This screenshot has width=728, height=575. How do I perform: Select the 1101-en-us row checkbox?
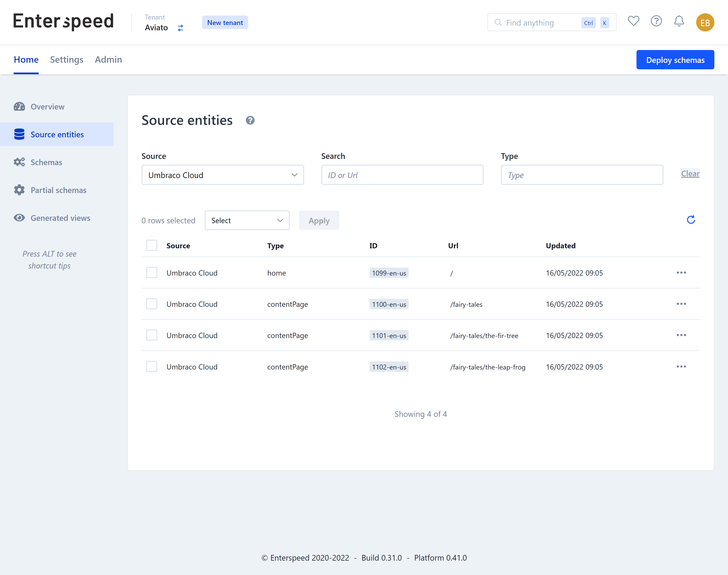(152, 335)
